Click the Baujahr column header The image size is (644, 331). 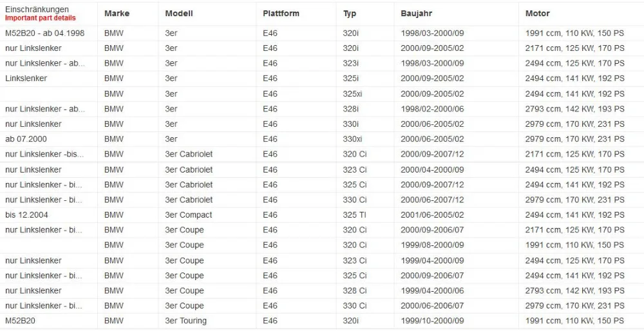(416, 14)
